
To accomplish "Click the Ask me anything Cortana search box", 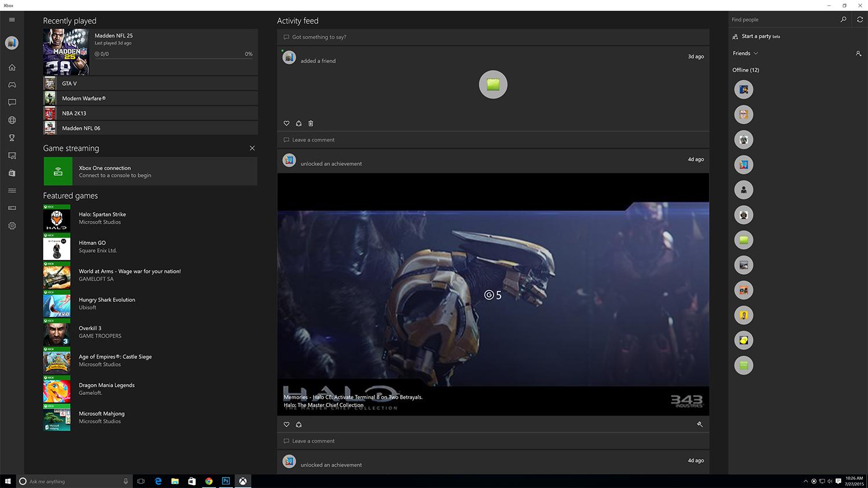I will pyautogui.click(x=73, y=481).
